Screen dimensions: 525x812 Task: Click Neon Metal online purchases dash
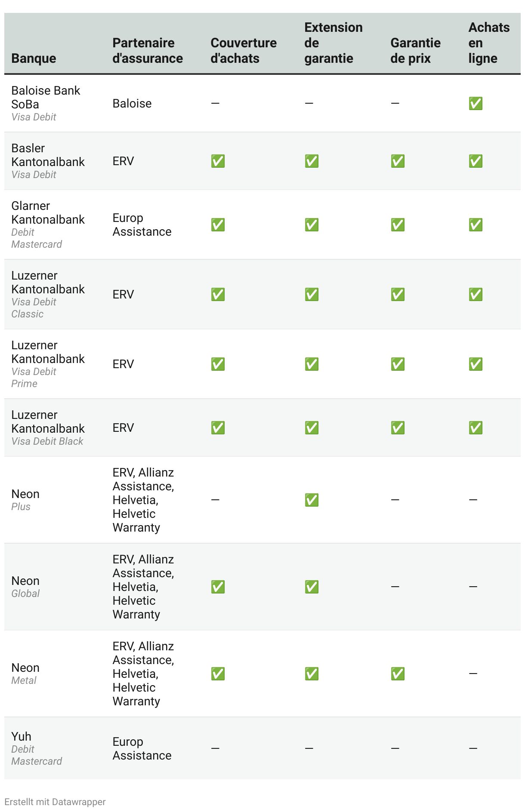(x=473, y=674)
